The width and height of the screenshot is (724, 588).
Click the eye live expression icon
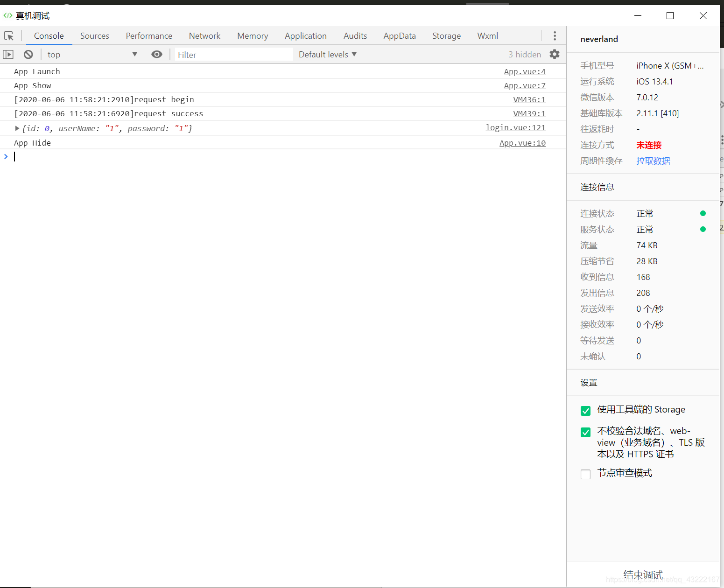point(157,55)
